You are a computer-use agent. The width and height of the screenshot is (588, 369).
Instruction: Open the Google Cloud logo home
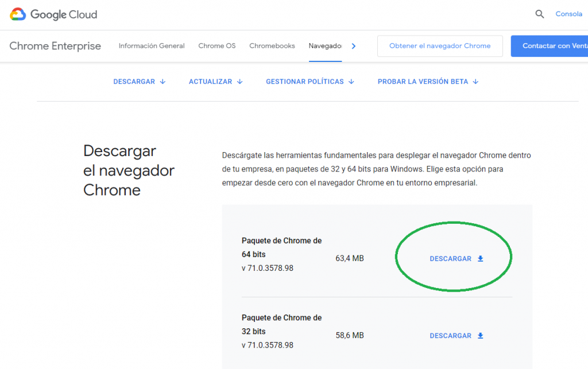coord(53,14)
